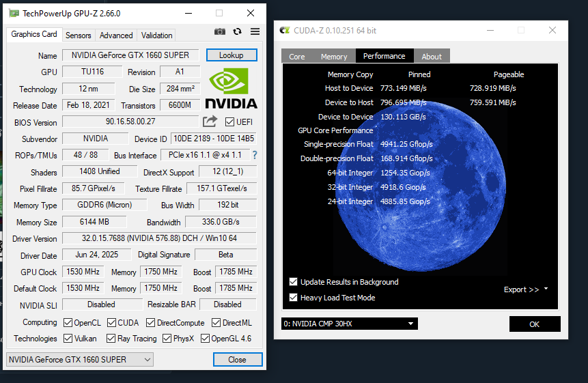The width and height of the screenshot is (588, 383).
Task: Toggle the OpenGL 4.6 checkbox
Action: coord(205,339)
